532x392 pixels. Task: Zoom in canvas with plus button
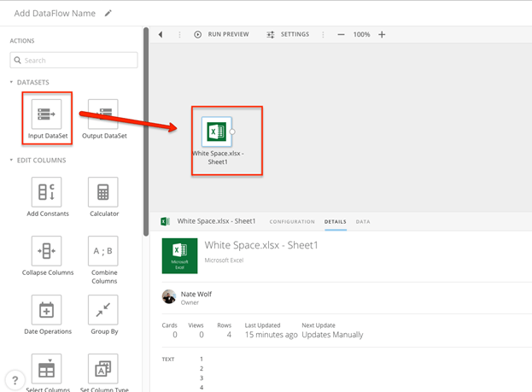(x=382, y=34)
